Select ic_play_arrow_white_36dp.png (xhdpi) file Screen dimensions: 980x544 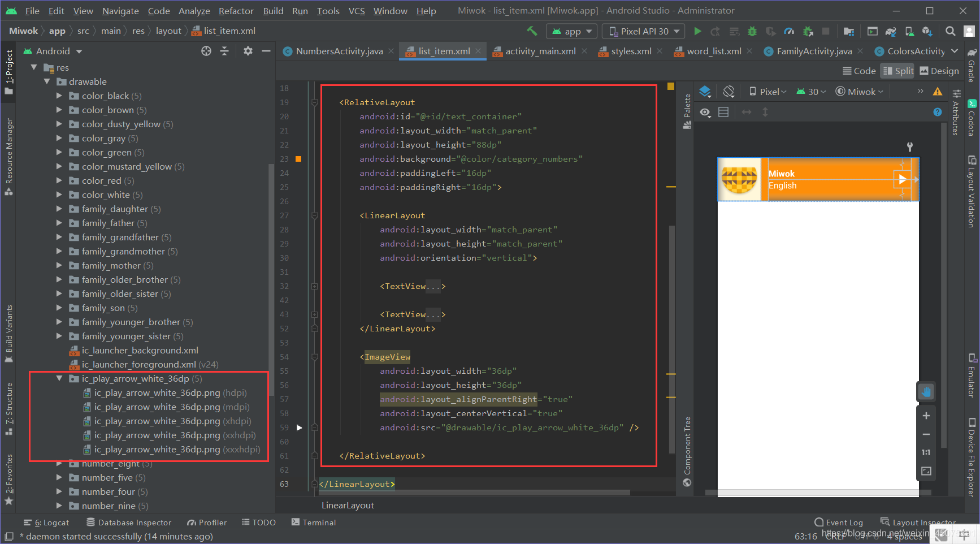tap(167, 421)
